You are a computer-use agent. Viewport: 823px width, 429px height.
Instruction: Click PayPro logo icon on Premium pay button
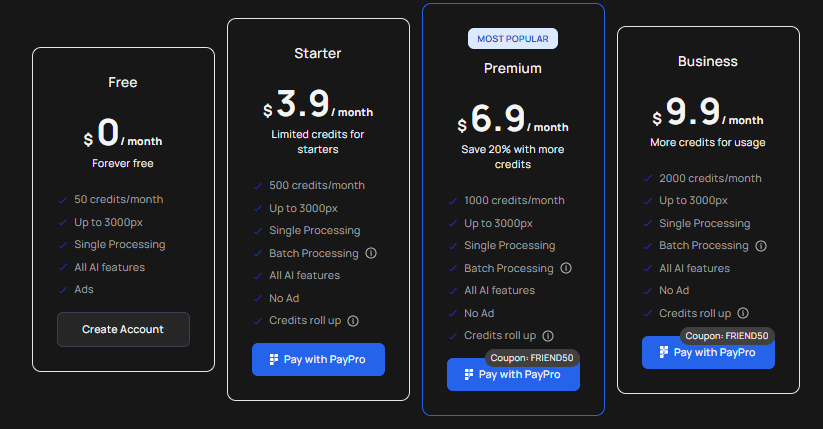(x=469, y=374)
